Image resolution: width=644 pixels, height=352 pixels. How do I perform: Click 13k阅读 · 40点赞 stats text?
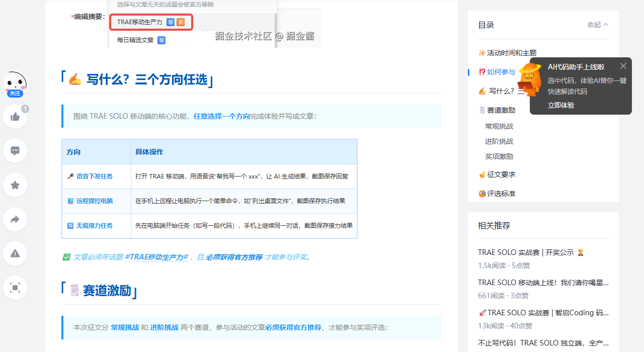[x=505, y=326]
